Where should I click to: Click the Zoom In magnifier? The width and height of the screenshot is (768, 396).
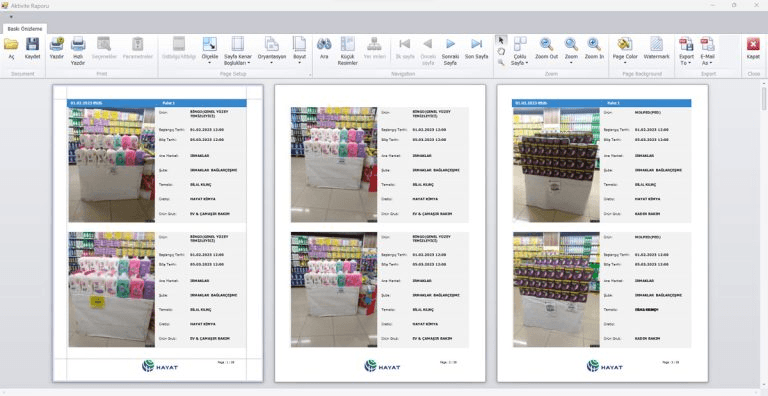point(594,49)
